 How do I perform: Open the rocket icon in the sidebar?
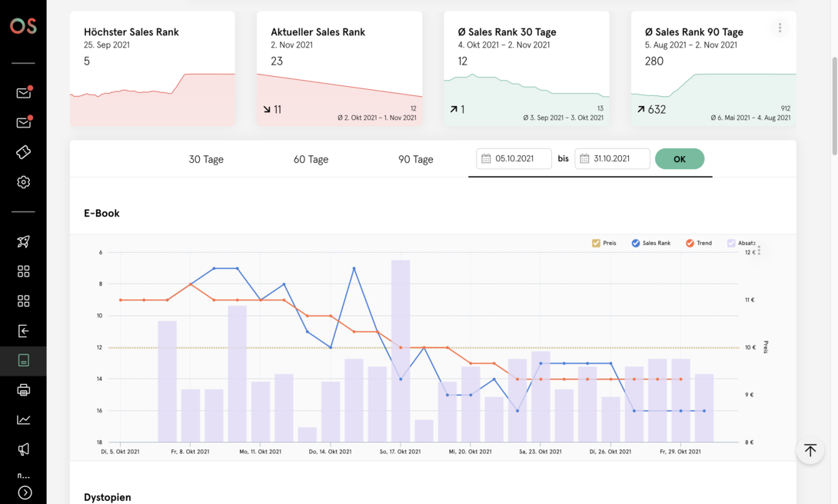(x=24, y=242)
